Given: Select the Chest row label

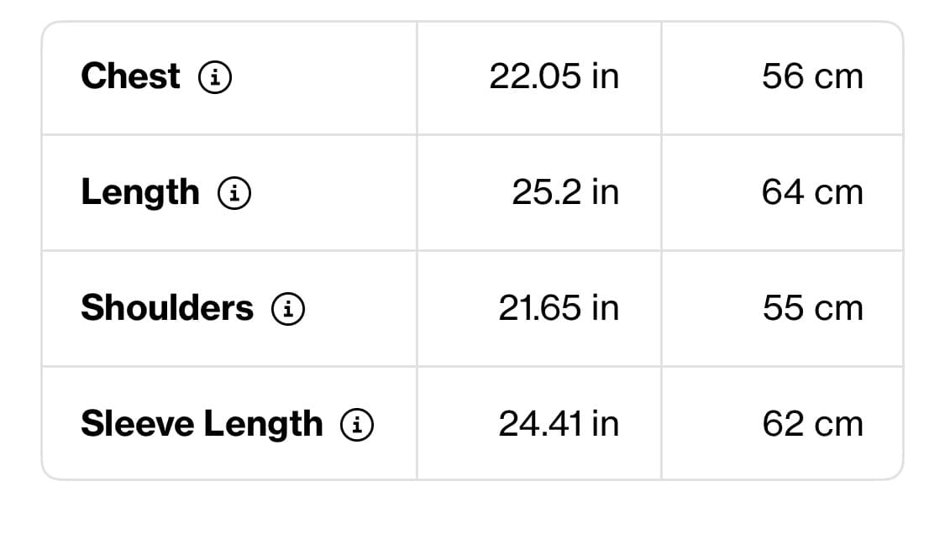Looking at the screenshot, I should (x=130, y=76).
